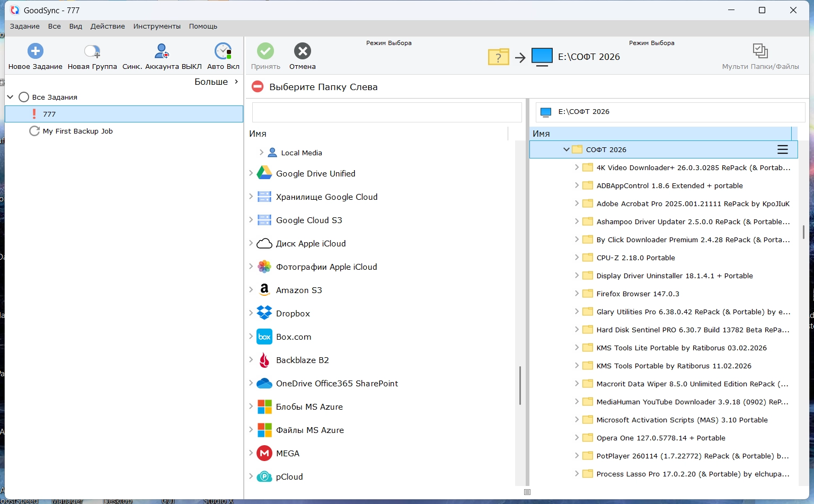814x504 pixels.
Task: Click the New Job plus icon
Action: (36, 51)
